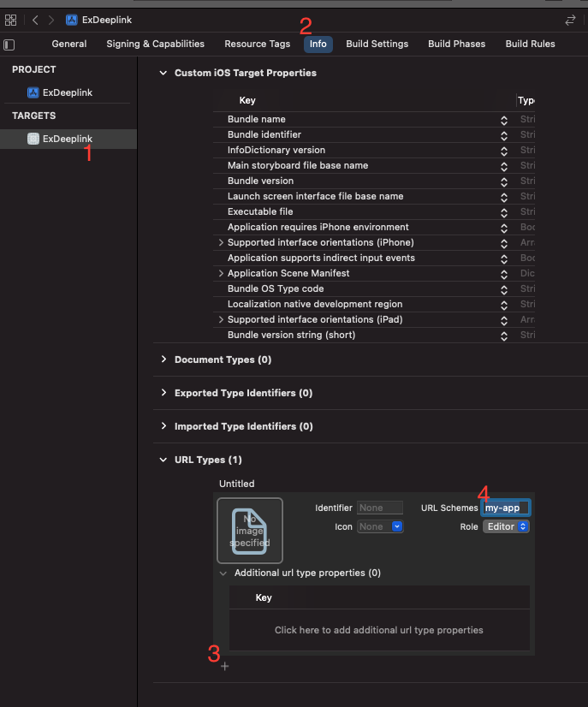Select the ExDeeplink project in the sidebar

[60, 92]
